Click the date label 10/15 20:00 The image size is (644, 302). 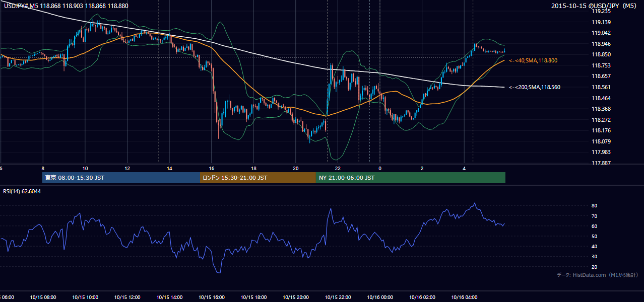pyautogui.click(x=296, y=297)
